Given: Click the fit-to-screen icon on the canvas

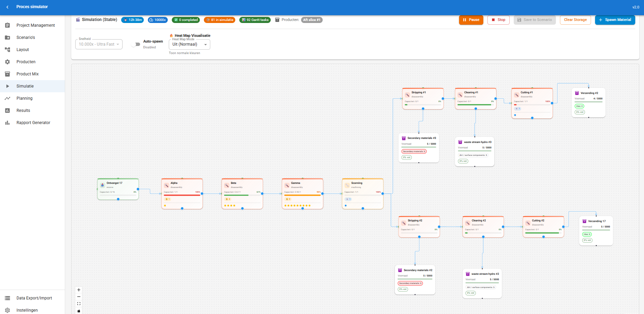Looking at the screenshot, I should 79,304.
